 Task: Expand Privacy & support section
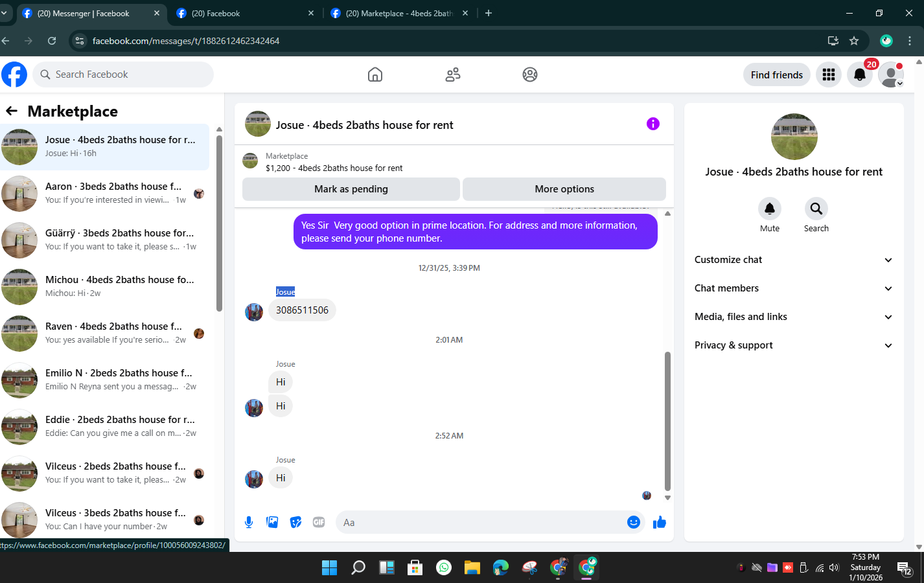tap(794, 345)
